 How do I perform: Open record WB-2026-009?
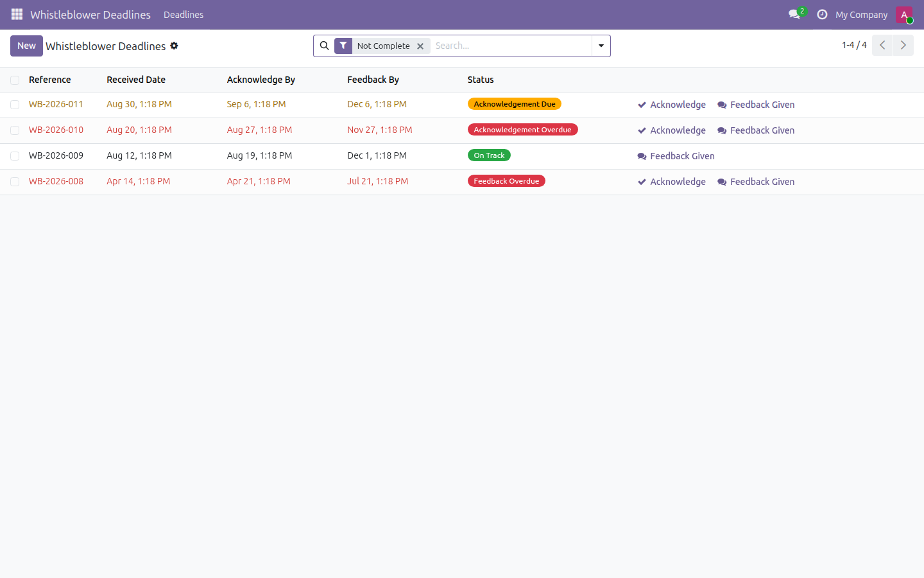56,155
